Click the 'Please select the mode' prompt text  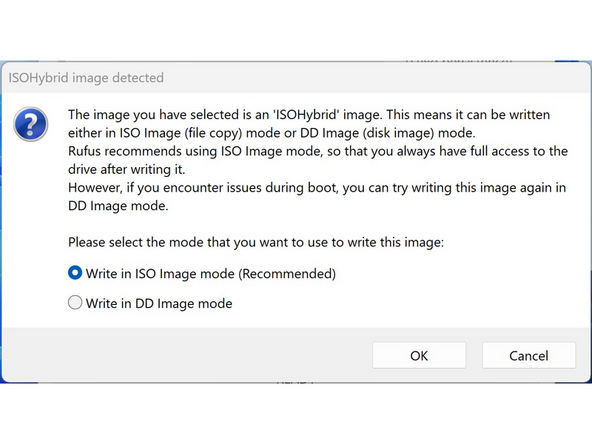(256, 242)
